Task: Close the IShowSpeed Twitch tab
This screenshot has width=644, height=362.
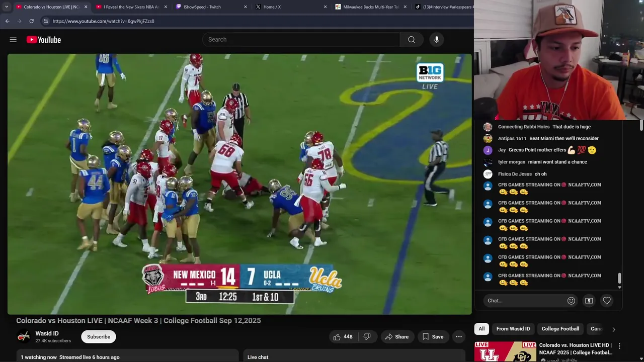Action: tap(246, 7)
